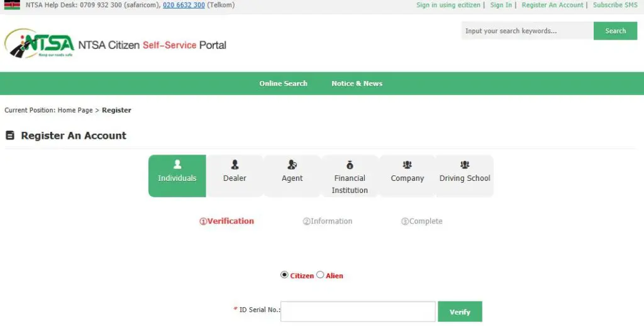Viewport: 644px width, 326px height.
Task: Click the NTSA Citizen Self-Service Portal title
Action: click(152, 45)
